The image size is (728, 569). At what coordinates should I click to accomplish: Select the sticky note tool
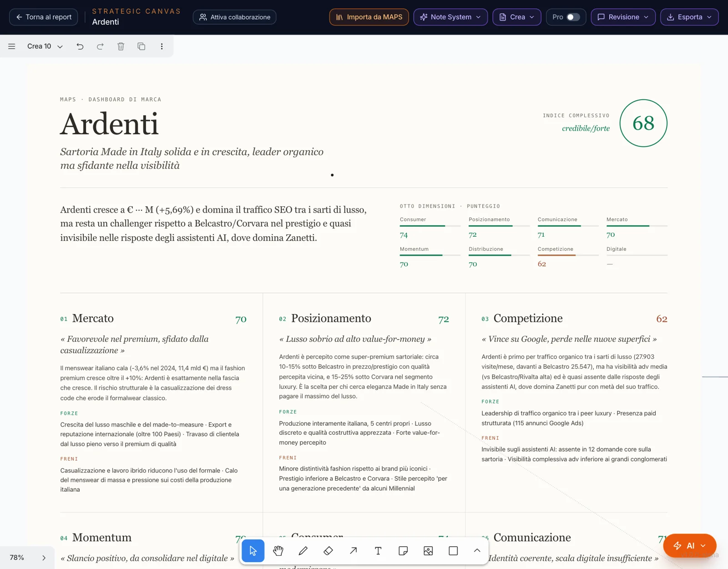[403, 551]
